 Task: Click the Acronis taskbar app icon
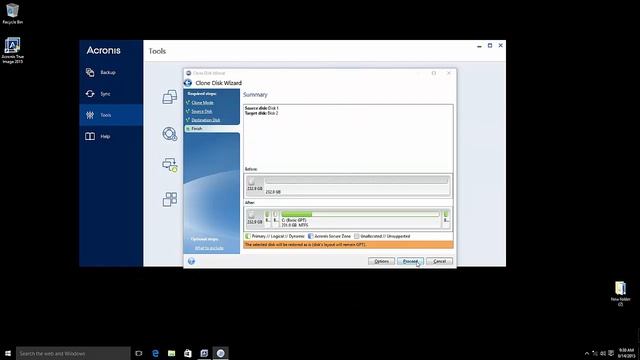pyautogui.click(x=204, y=353)
